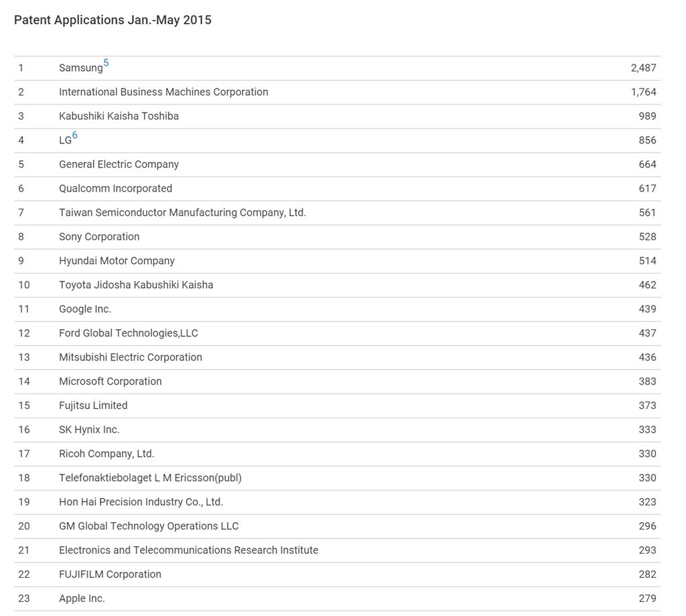Open footnote 5 link next to Samsung
The image size is (686, 616).
(106, 62)
